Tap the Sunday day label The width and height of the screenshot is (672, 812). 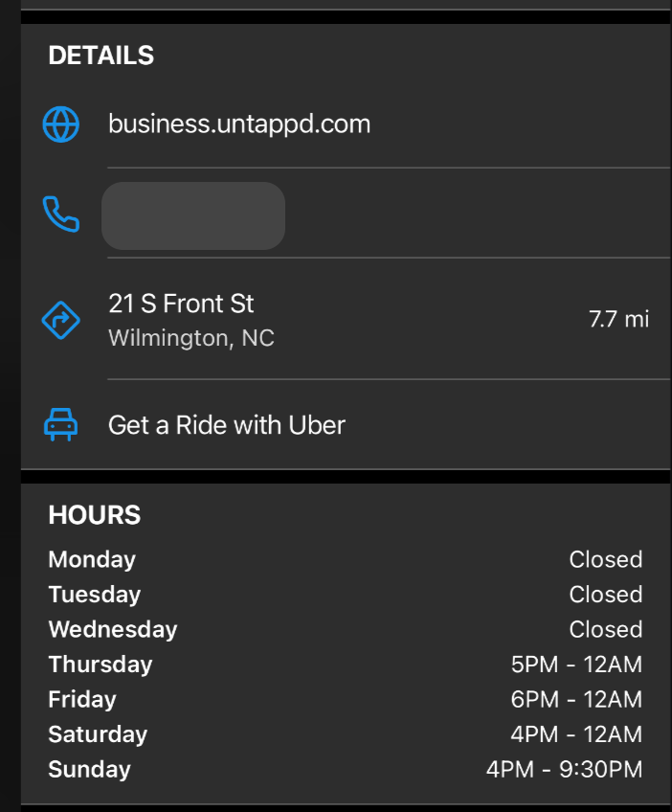click(x=90, y=770)
